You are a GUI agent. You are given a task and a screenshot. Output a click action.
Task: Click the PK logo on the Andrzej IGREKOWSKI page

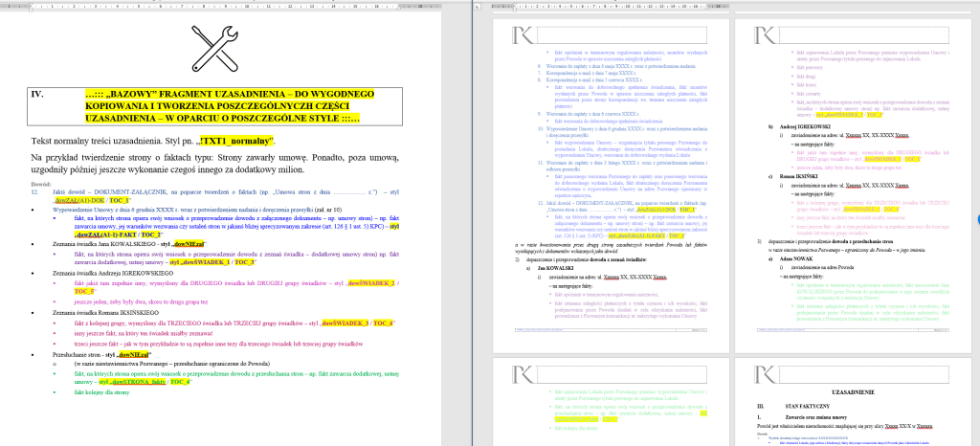tap(765, 33)
